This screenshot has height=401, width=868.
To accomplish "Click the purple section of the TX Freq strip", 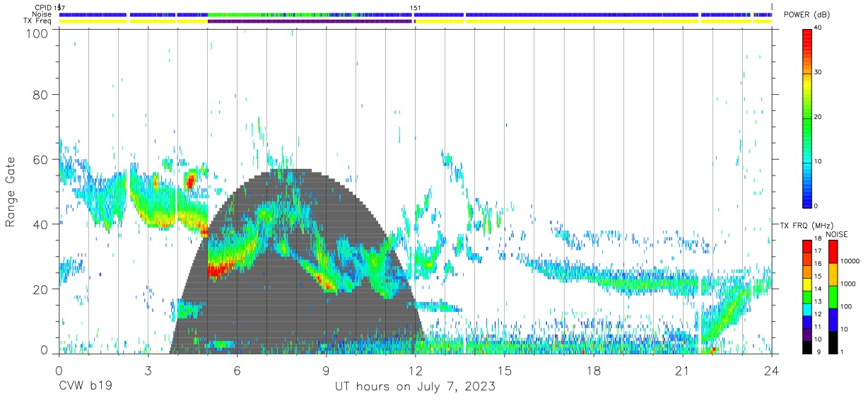I will [310, 21].
